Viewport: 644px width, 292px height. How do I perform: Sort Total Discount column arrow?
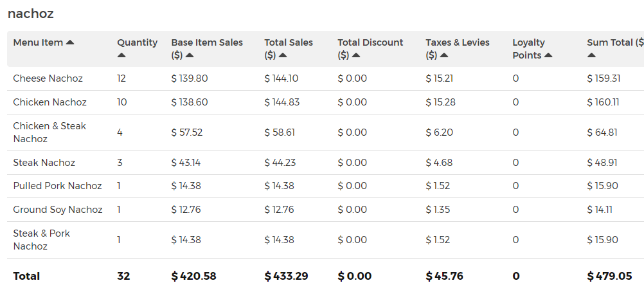pos(356,55)
